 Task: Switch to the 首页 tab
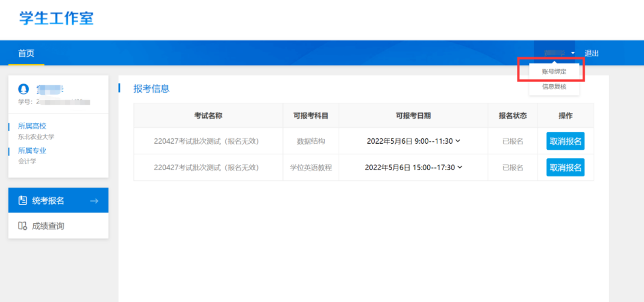click(26, 53)
